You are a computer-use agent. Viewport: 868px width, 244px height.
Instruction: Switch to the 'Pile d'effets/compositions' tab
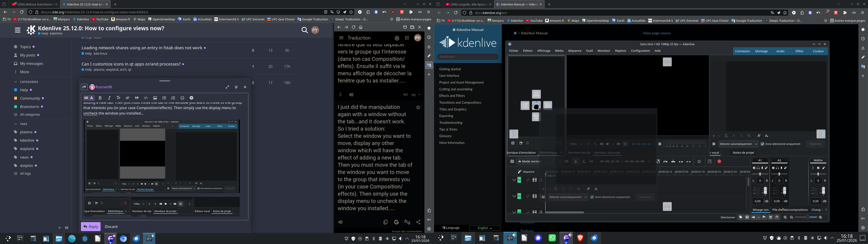(790, 210)
